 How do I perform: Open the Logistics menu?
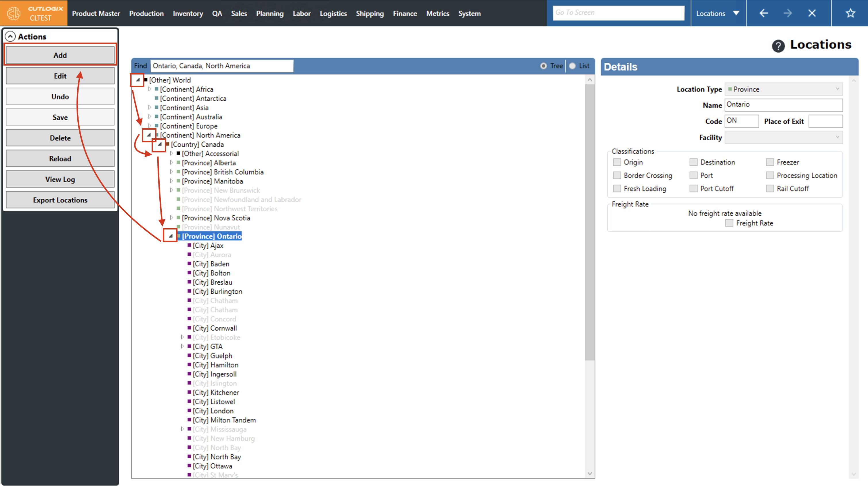(x=333, y=14)
